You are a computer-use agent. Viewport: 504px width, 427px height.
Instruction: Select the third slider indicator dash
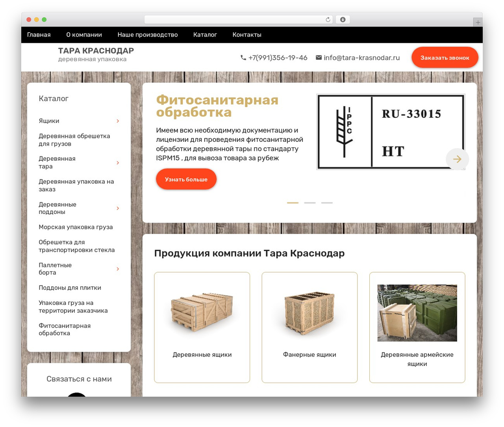(327, 203)
